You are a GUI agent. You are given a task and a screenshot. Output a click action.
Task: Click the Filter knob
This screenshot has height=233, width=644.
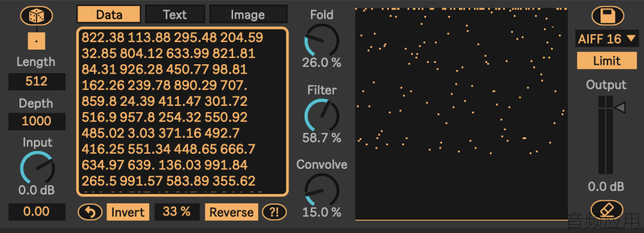[322, 115]
